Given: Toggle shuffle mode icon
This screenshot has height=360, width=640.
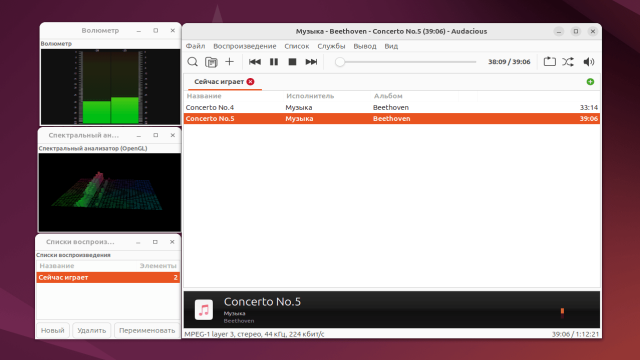Looking at the screenshot, I should tap(568, 62).
